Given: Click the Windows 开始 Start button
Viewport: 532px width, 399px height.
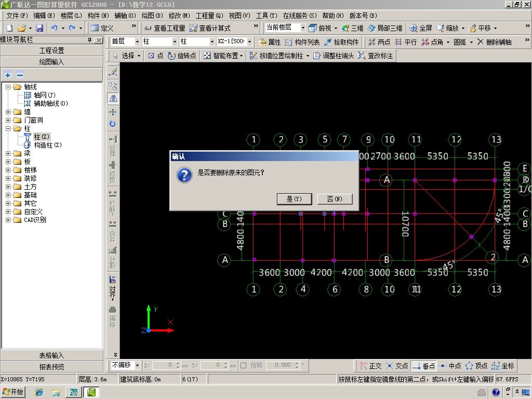Looking at the screenshot, I should coord(14,392).
